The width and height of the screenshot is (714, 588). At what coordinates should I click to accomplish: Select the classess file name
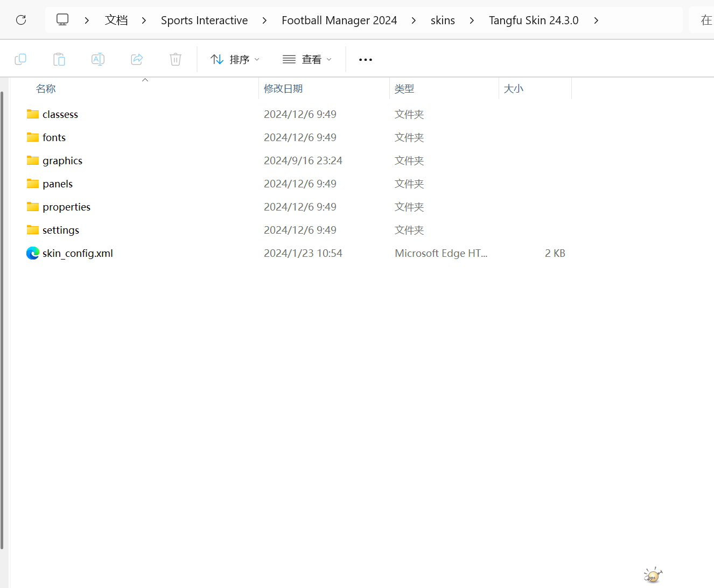pos(60,114)
